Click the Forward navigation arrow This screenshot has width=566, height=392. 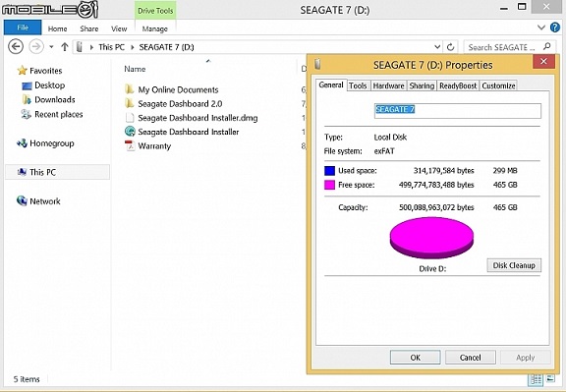(36, 47)
